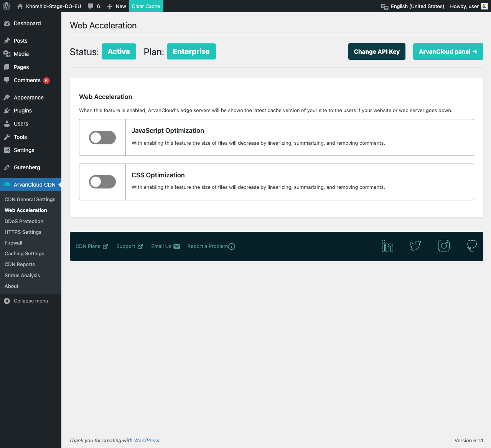
Task: Open the Gutenberg menu label
Action: coord(27,167)
